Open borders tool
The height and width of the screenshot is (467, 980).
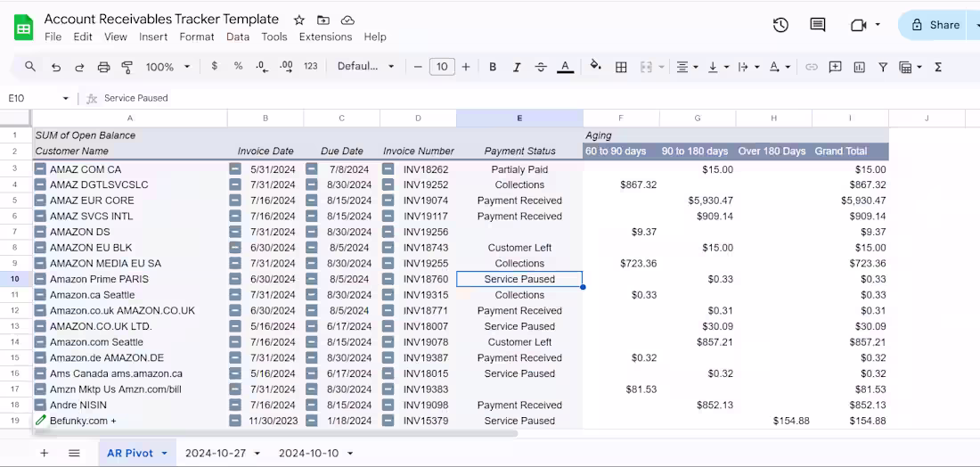pyautogui.click(x=621, y=67)
